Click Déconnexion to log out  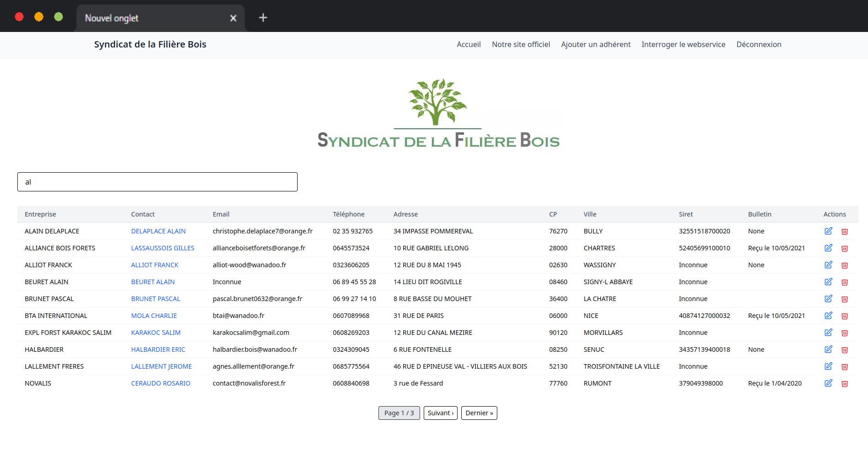pyautogui.click(x=759, y=44)
